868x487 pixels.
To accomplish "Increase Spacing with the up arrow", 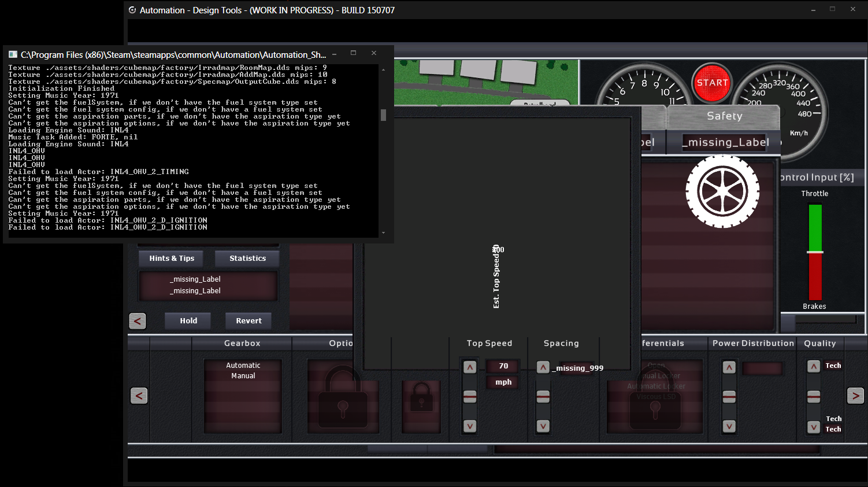I will click(543, 367).
